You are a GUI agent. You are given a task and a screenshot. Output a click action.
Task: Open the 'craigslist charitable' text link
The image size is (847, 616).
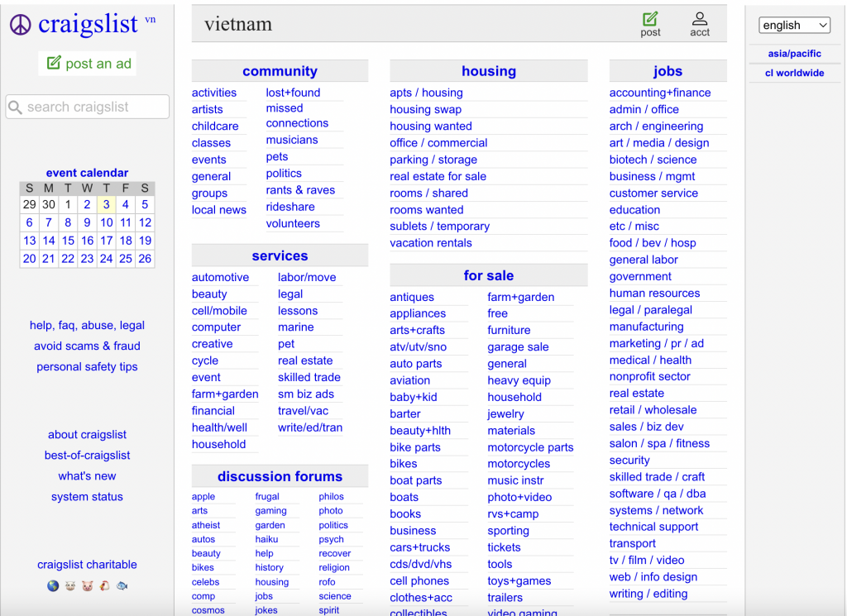tap(87, 565)
